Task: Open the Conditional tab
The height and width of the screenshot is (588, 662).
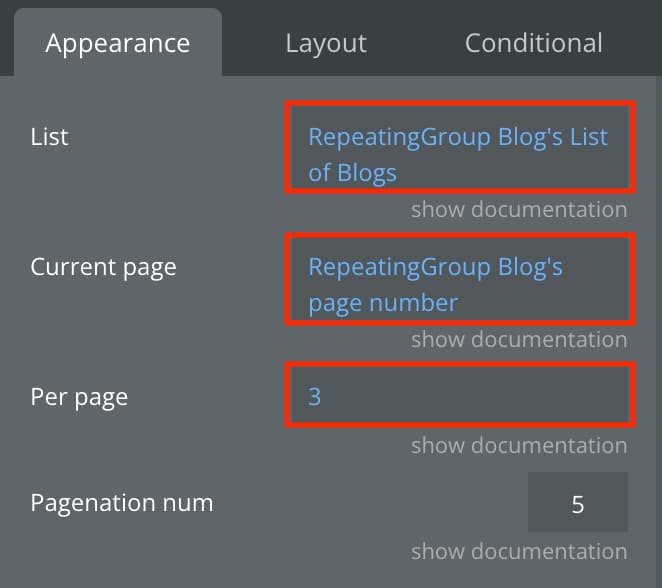Action: [534, 43]
